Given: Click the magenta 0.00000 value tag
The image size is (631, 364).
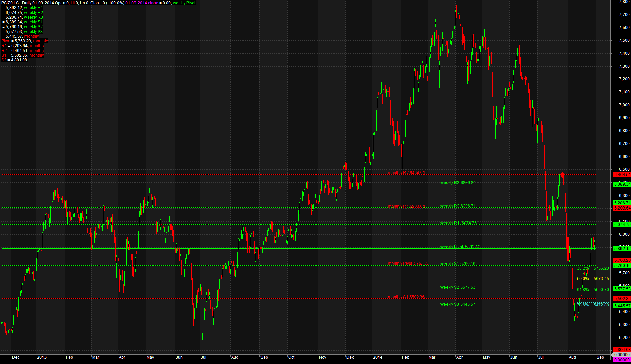Looking at the screenshot, I should coord(622,360).
